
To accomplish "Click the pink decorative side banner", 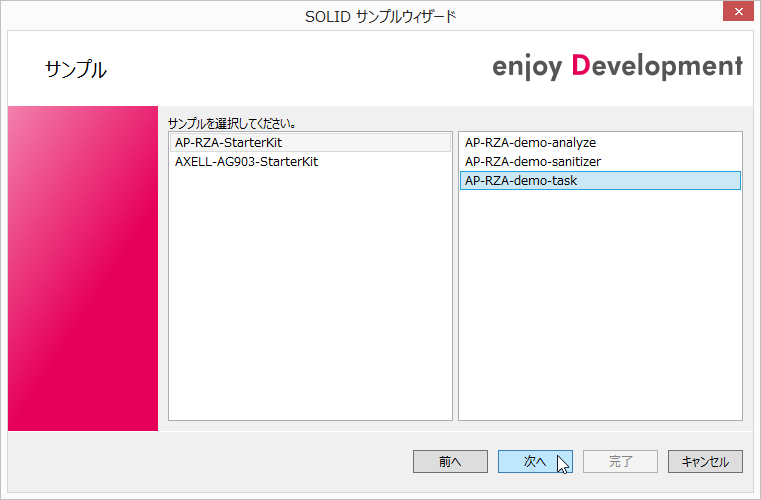I will [x=83, y=268].
